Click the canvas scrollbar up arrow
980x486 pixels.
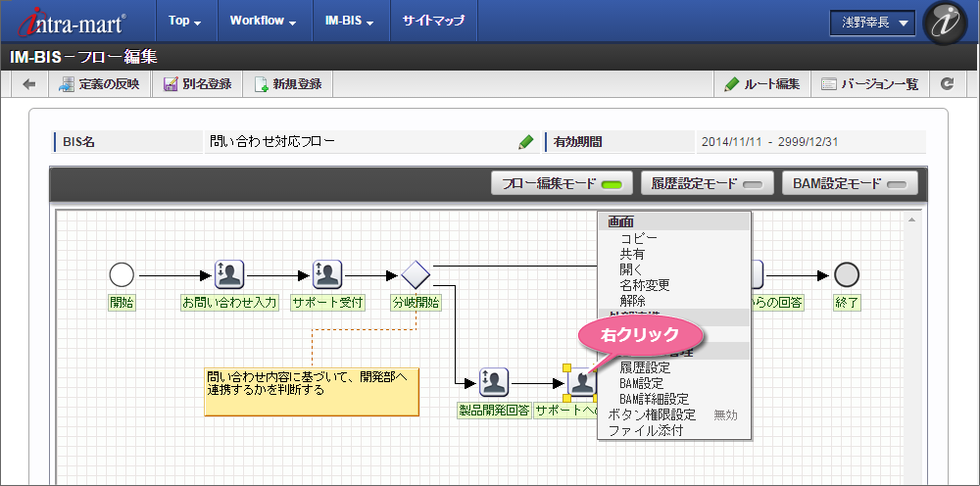coord(911,219)
